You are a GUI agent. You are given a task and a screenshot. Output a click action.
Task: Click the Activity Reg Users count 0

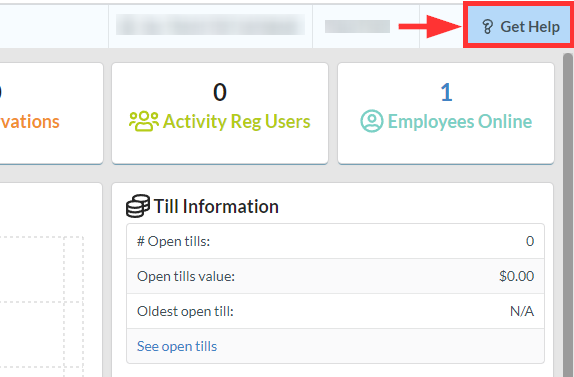(220, 92)
